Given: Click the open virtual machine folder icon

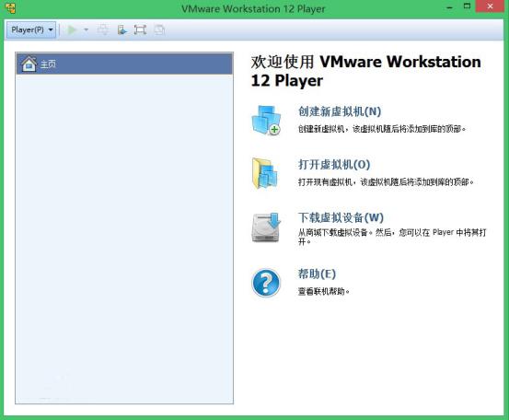Looking at the screenshot, I should [x=265, y=173].
